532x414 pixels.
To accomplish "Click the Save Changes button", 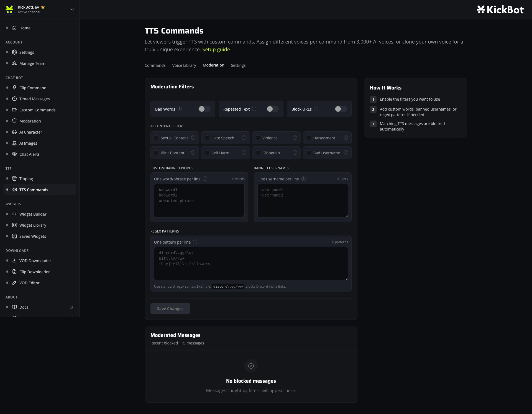I will (x=170, y=308).
